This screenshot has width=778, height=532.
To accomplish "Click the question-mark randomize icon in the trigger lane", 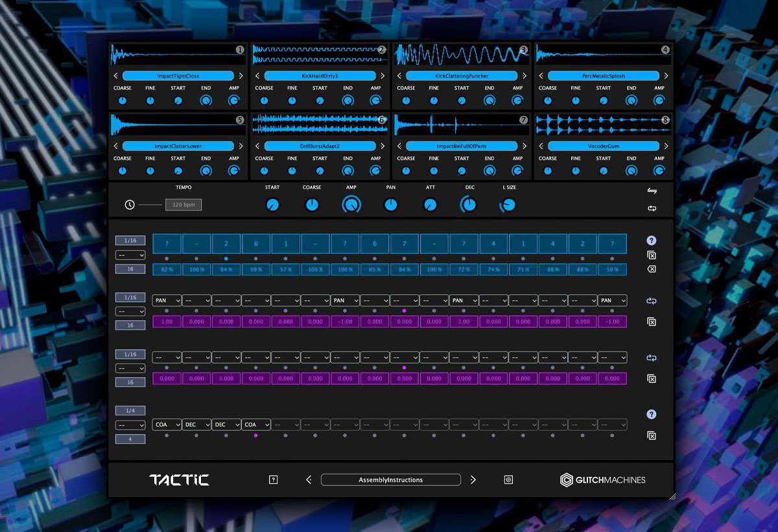I will click(652, 240).
